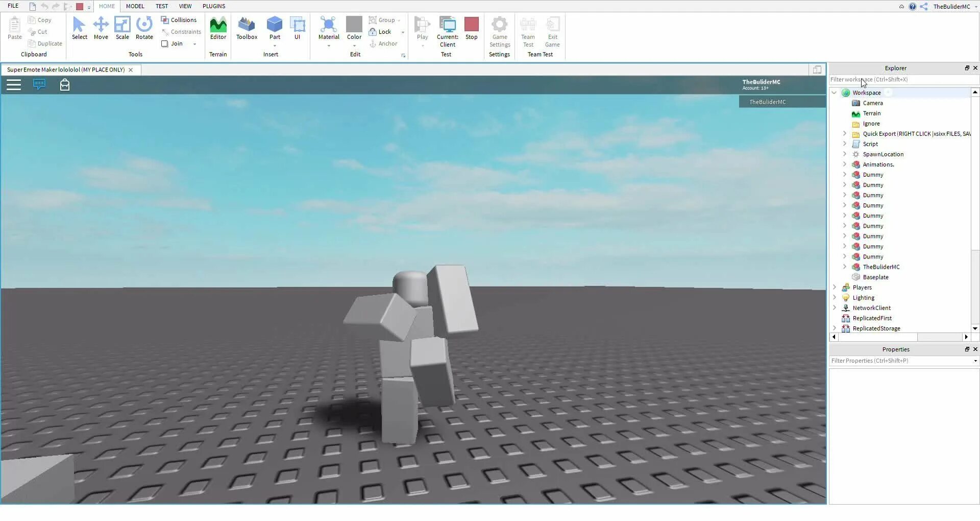Choose the Scale tool
980x521 pixels.
tap(122, 28)
